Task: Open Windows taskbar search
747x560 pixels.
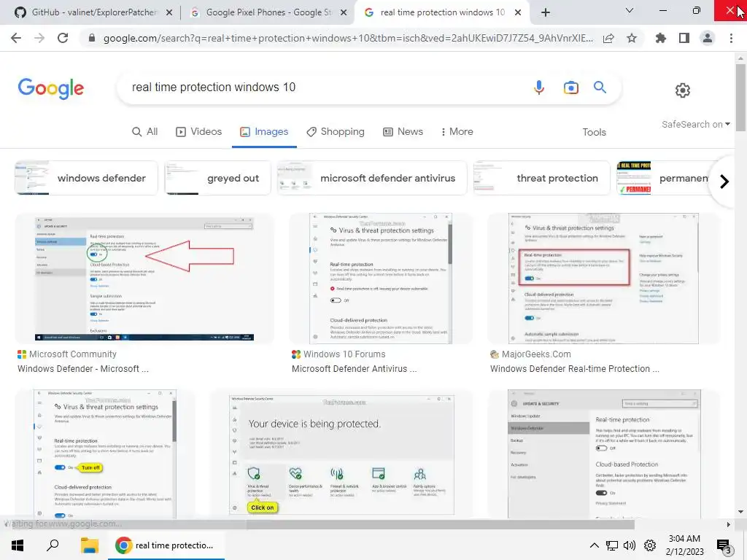Action: (53, 545)
